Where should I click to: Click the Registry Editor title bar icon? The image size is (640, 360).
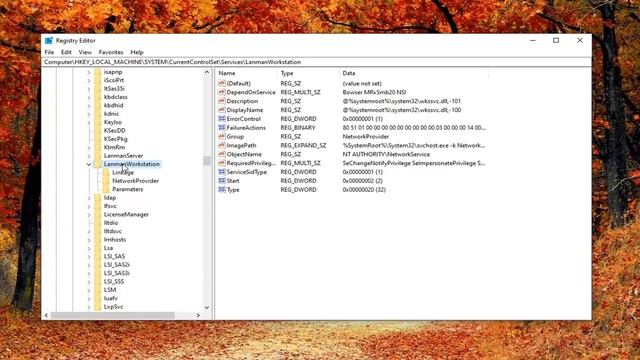point(49,40)
